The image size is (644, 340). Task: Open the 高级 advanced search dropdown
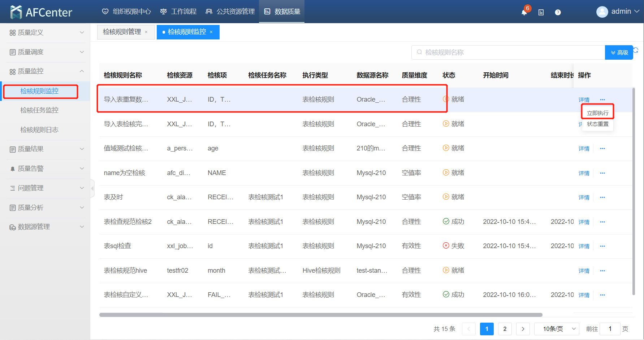pyautogui.click(x=619, y=52)
